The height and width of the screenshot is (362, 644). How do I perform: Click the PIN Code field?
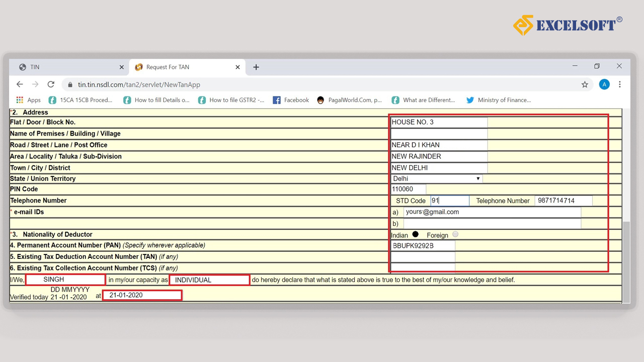pyautogui.click(x=408, y=189)
